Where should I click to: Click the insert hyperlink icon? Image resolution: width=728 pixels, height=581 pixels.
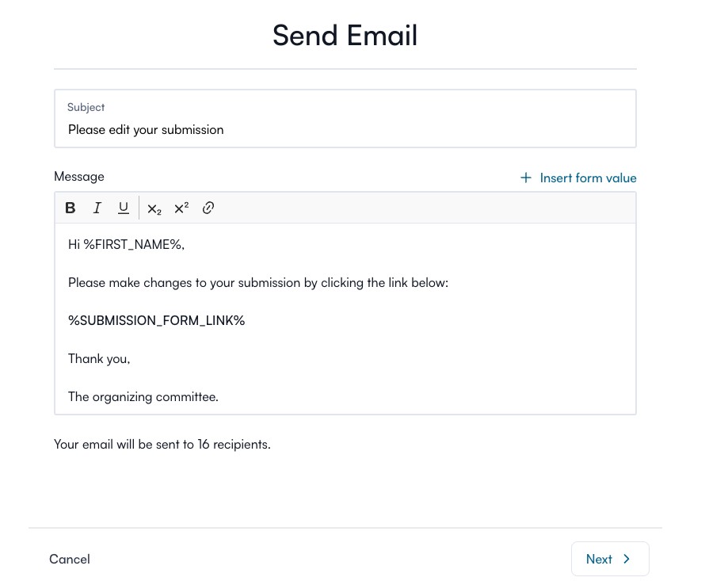tap(208, 208)
